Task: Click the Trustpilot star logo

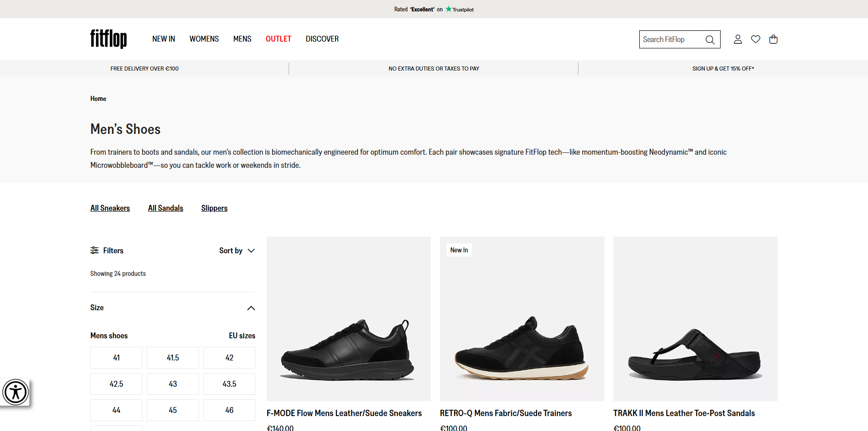Action: [460, 9]
